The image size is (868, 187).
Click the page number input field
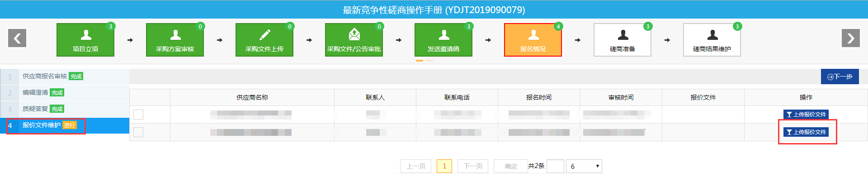point(555,166)
